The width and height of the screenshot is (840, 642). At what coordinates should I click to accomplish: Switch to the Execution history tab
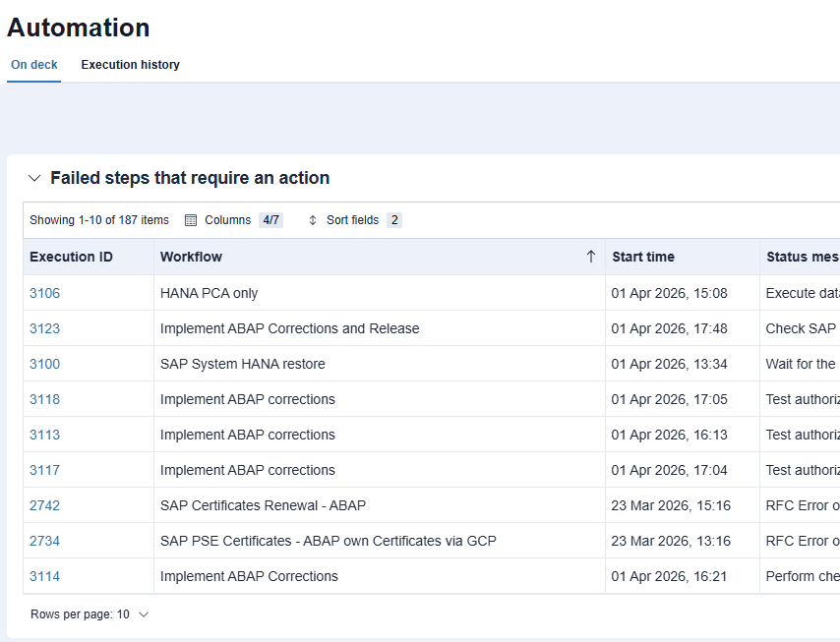(x=130, y=64)
